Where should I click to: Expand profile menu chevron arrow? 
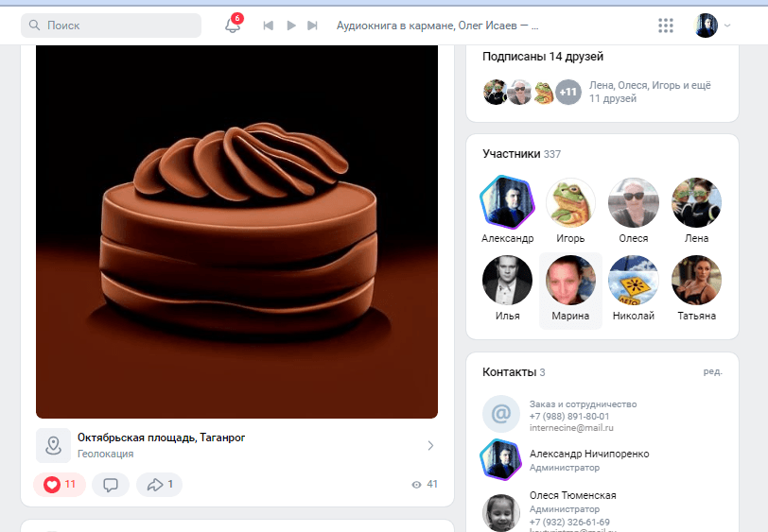tap(727, 26)
